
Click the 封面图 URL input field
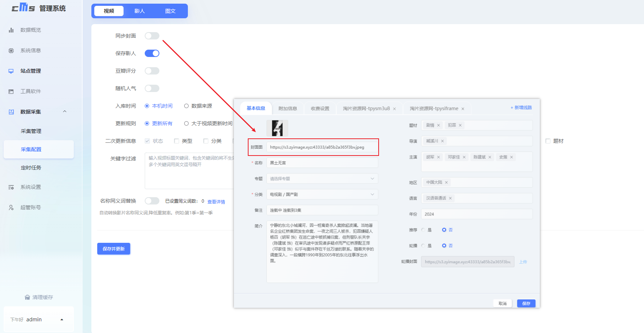[x=322, y=147]
